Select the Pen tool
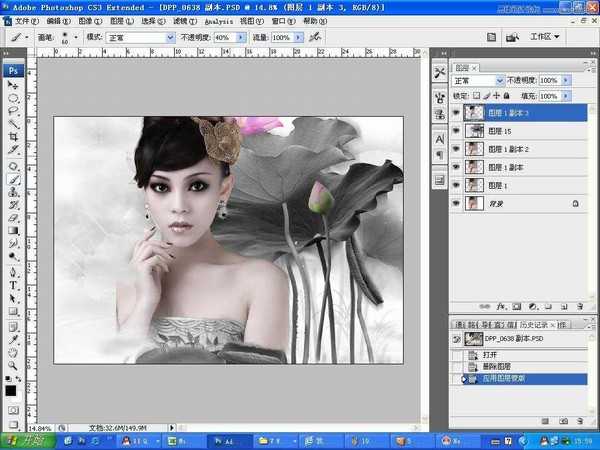 point(14,270)
